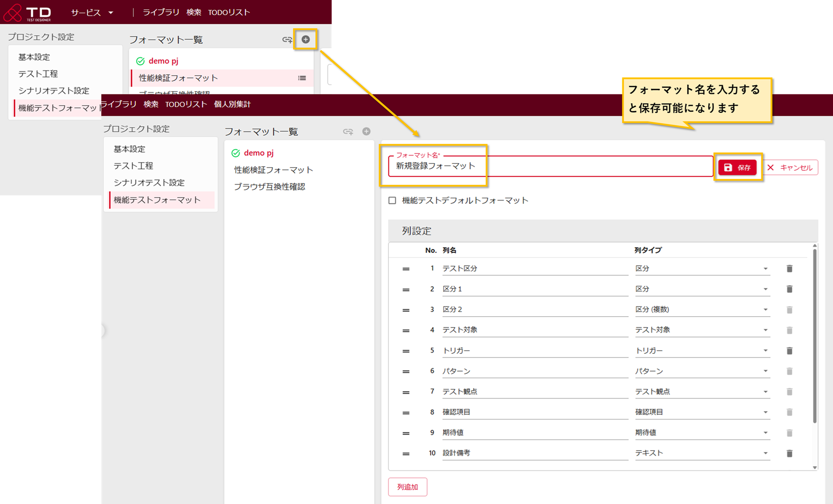Select 個人別集計 in the navigation bar
The height and width of the screenshot is (504, 833).
click(x=232, y=104)
